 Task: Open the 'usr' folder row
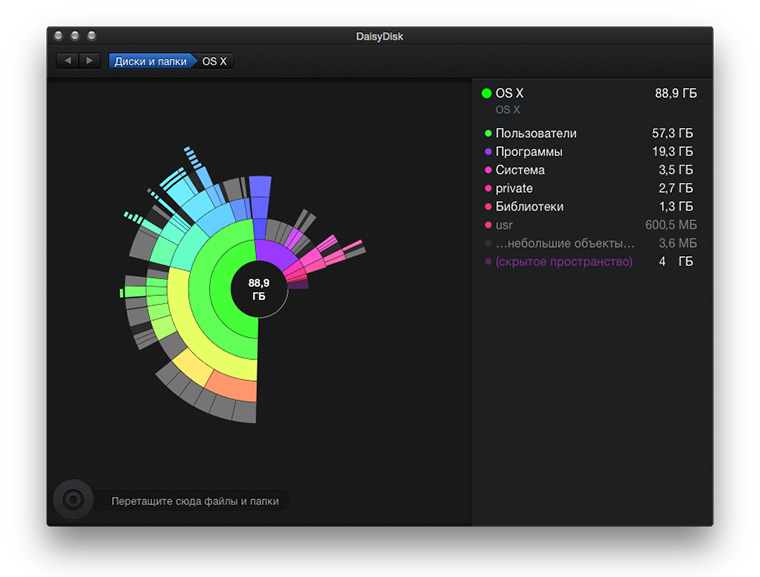click(591, 225)
